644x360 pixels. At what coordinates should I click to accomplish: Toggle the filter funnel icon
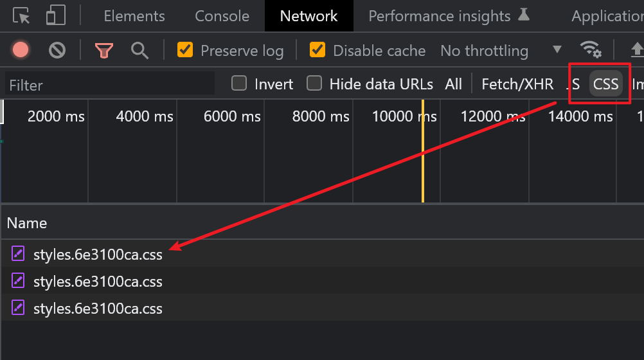(x=103, y=50)
